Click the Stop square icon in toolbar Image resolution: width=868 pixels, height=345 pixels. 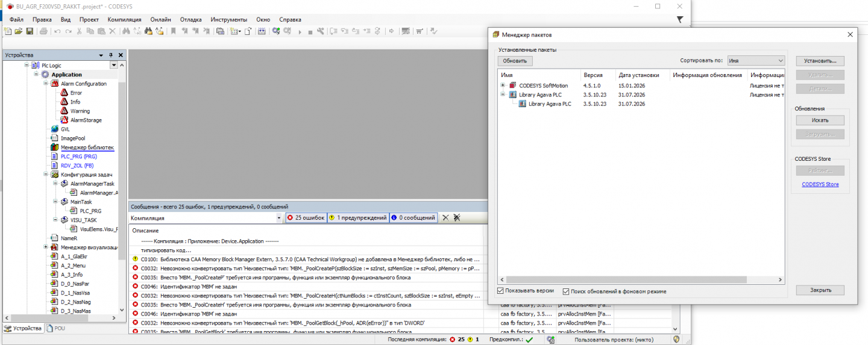[310, 31]
